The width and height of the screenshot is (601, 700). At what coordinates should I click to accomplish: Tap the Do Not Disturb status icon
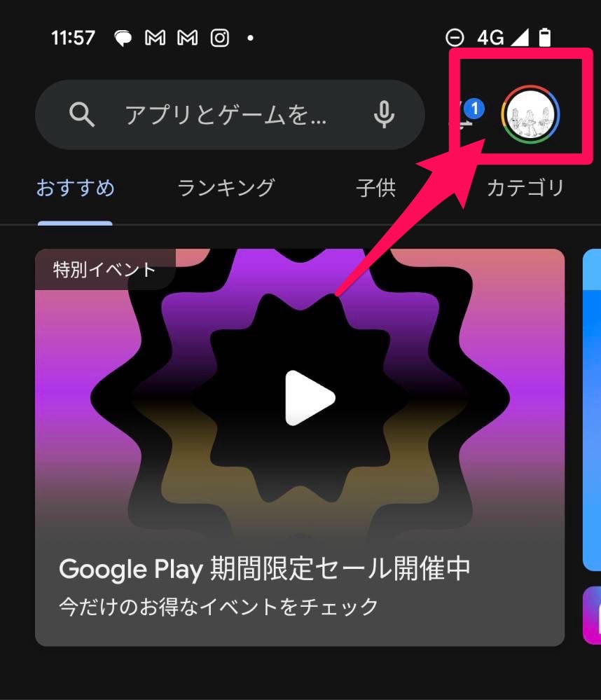[x=455, y=38]
